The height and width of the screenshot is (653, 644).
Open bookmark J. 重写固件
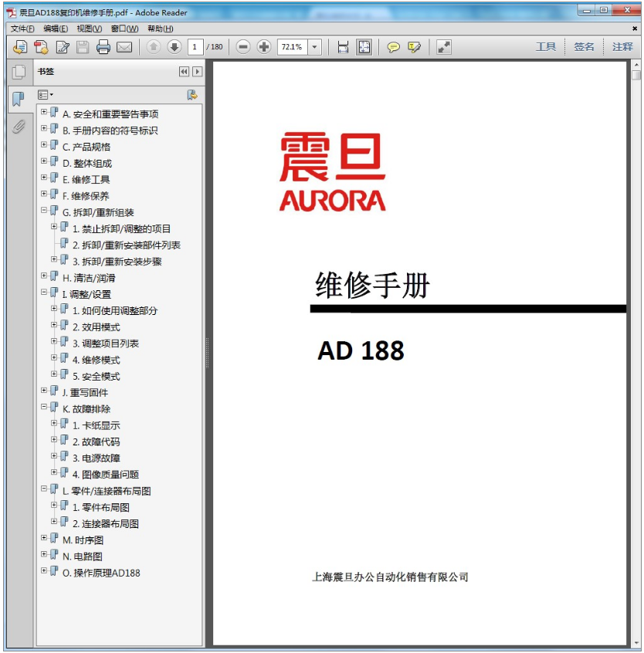click(85, 393)
